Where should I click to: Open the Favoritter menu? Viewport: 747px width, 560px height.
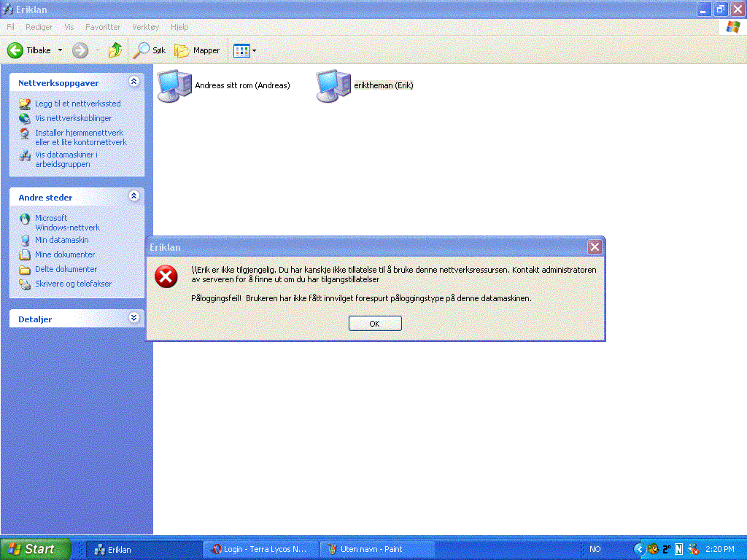pyautogui.click(x=103, y=27)
